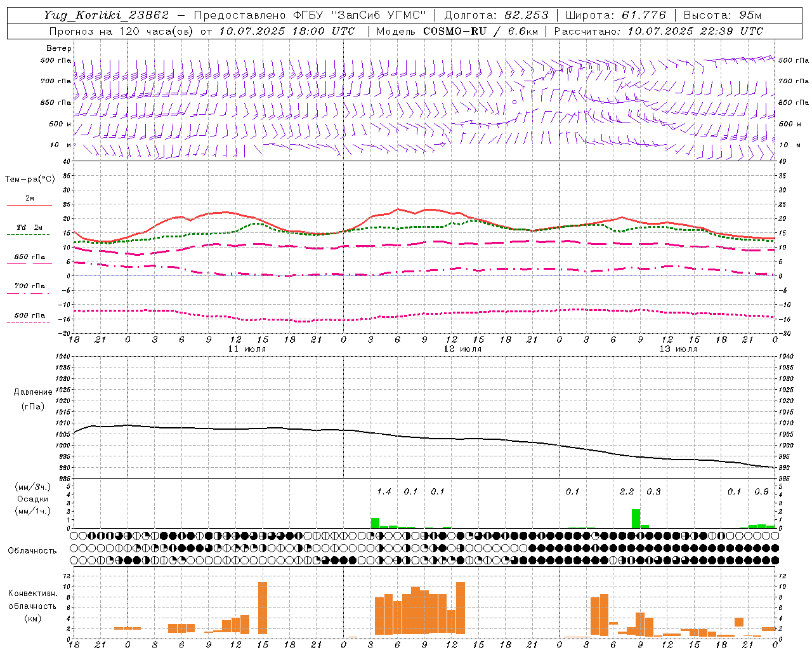Click the 850 гПа temperature legend entry
Image resolution: width=812 pixels, height=650 pixels.
29,257
